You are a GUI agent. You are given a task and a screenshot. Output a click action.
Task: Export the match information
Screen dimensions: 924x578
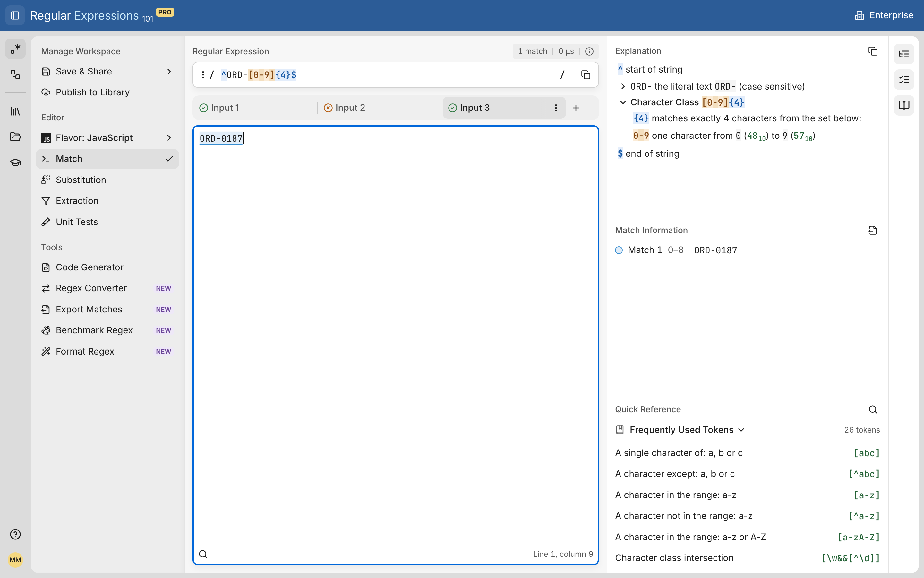[872, 230]
